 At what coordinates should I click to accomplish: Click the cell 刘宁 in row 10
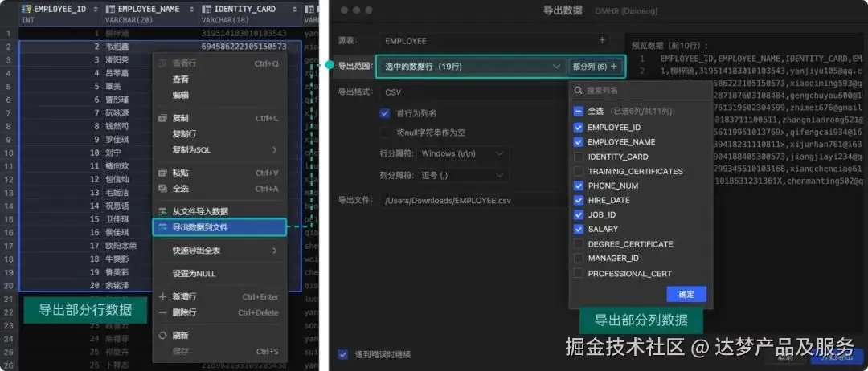(113, 153)
